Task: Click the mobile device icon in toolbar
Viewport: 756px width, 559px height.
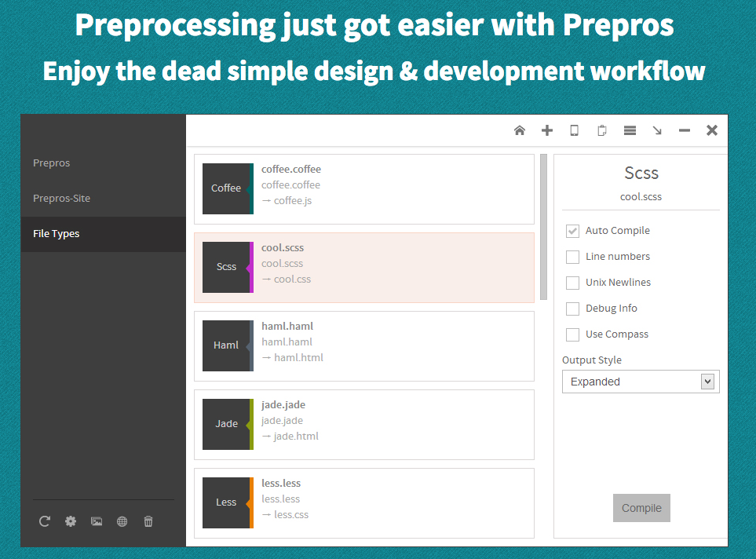Action: (574, 130)
